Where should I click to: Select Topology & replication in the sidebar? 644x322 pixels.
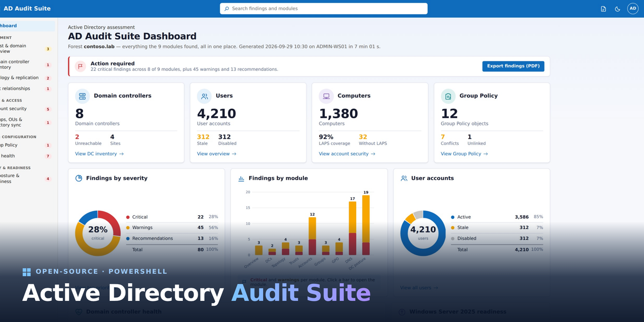coord(25,78)
